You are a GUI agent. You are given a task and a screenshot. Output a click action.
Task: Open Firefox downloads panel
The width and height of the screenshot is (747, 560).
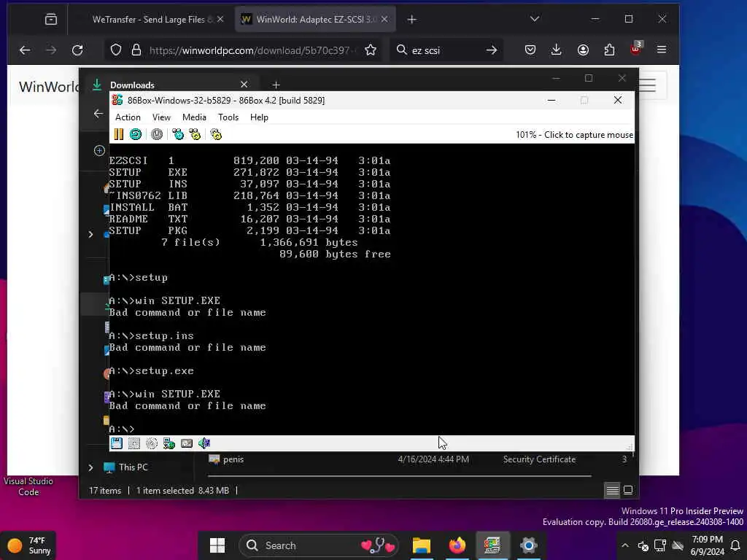557,50
